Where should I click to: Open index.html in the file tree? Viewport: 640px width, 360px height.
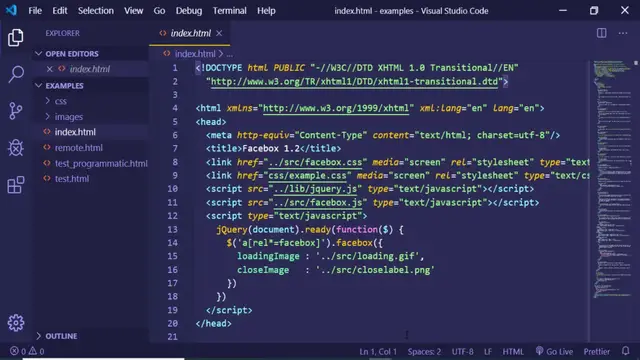pos(75,132)
